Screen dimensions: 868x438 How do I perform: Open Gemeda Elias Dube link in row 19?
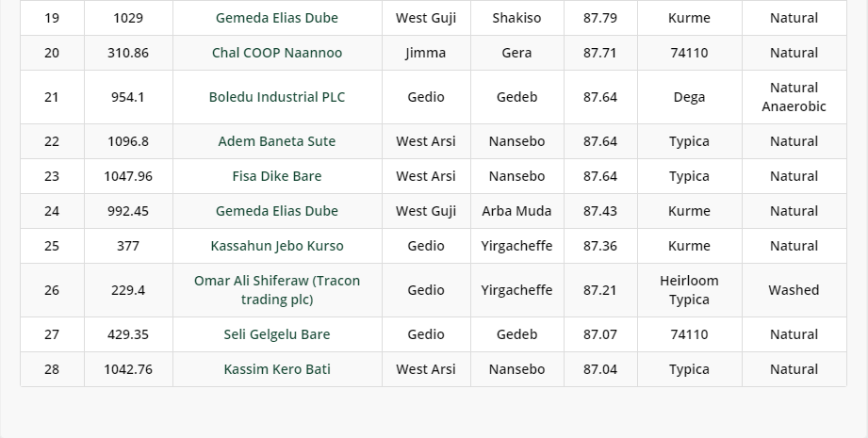(x=277, y=18)
